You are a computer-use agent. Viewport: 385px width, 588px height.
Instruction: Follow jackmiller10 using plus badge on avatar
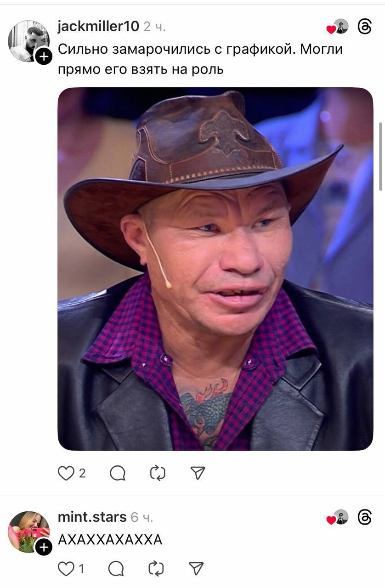[44, 57]
